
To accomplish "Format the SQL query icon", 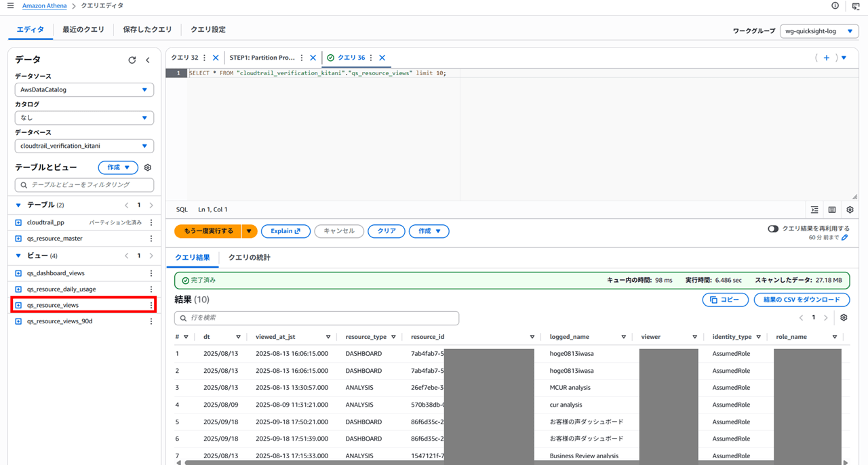I will pyautogui.click(x=814, y=209).
